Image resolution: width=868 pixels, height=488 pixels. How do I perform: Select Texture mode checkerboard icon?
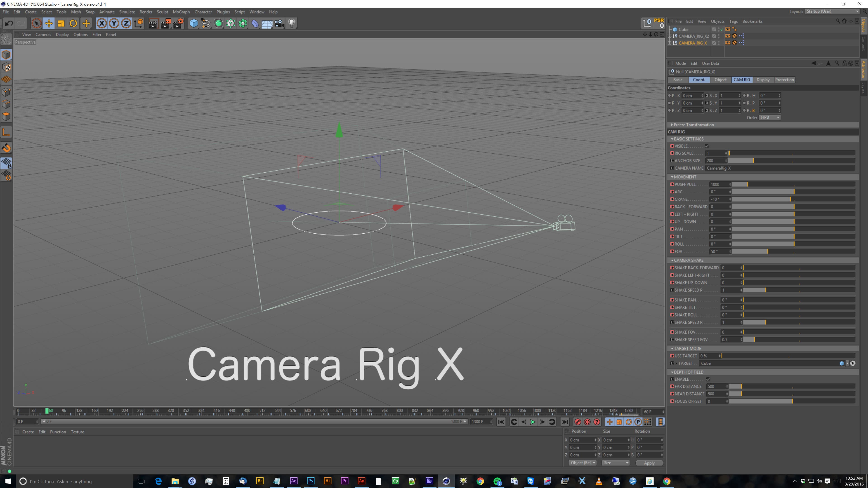pos(6,67)
